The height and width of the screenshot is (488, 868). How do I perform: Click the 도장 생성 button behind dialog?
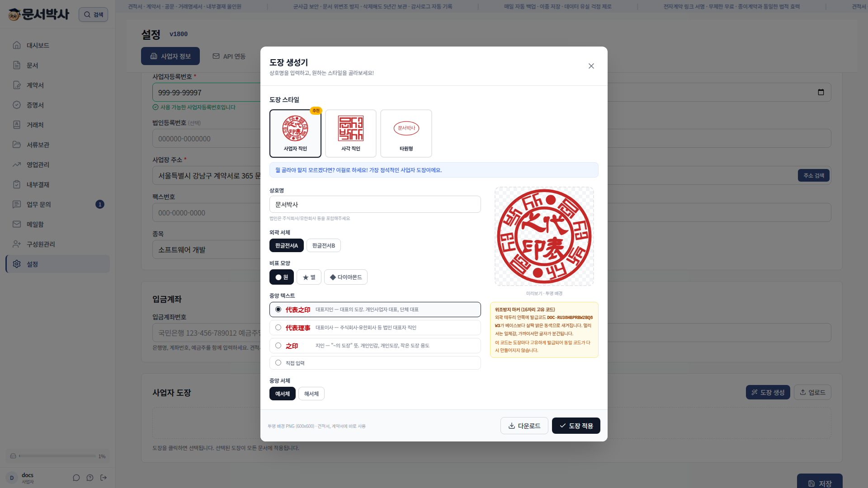click(x=768, y=392)
